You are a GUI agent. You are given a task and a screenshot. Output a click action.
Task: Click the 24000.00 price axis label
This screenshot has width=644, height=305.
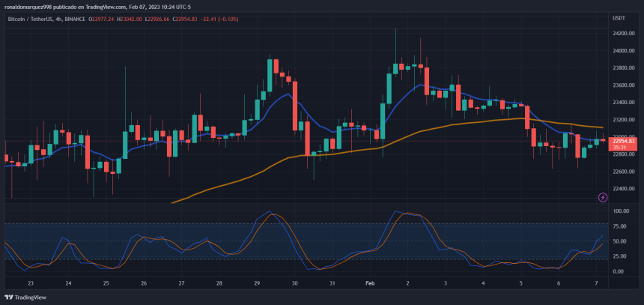click(x=623, y=51)
